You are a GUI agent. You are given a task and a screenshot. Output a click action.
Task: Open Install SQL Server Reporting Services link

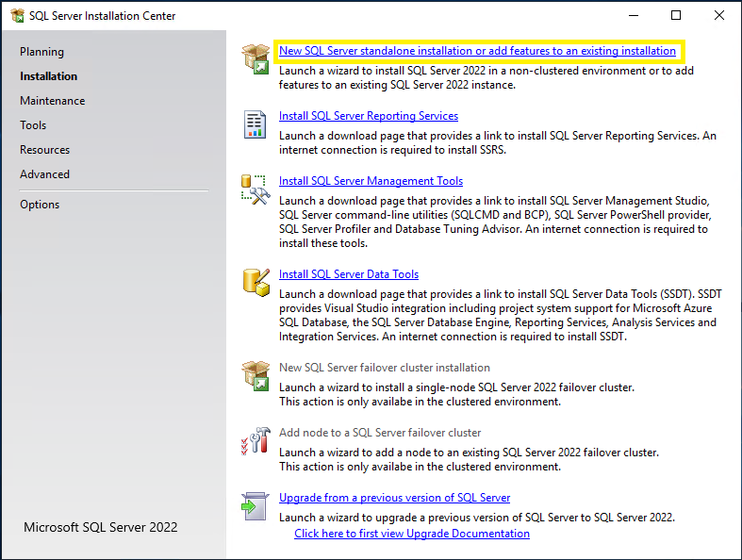pyautogui.click(x=369, y=116)
